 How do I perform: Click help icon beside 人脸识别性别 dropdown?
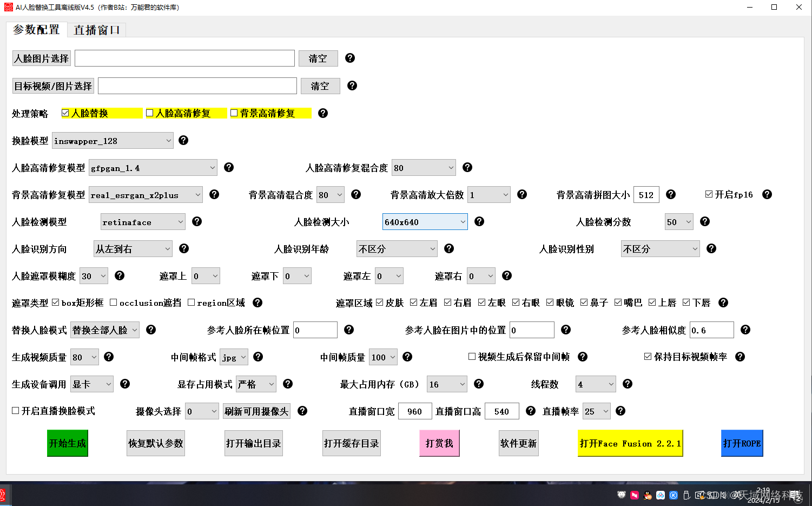711,248
